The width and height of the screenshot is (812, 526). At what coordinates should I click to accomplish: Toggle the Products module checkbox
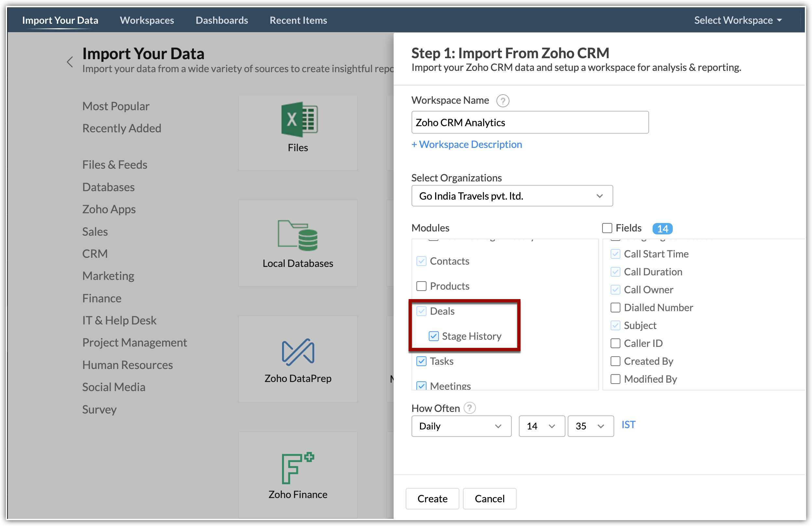[421, 286]
